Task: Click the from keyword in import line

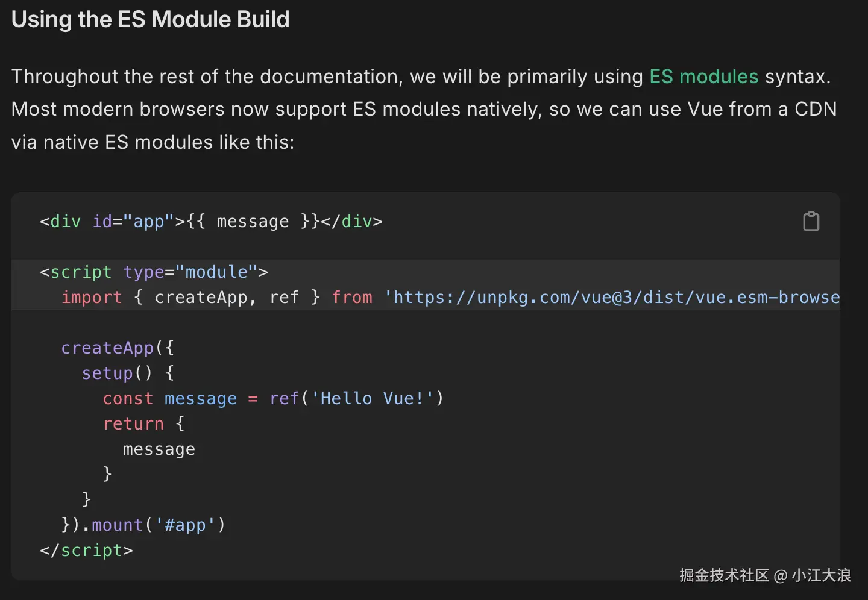Action: [x=352, y=297]
